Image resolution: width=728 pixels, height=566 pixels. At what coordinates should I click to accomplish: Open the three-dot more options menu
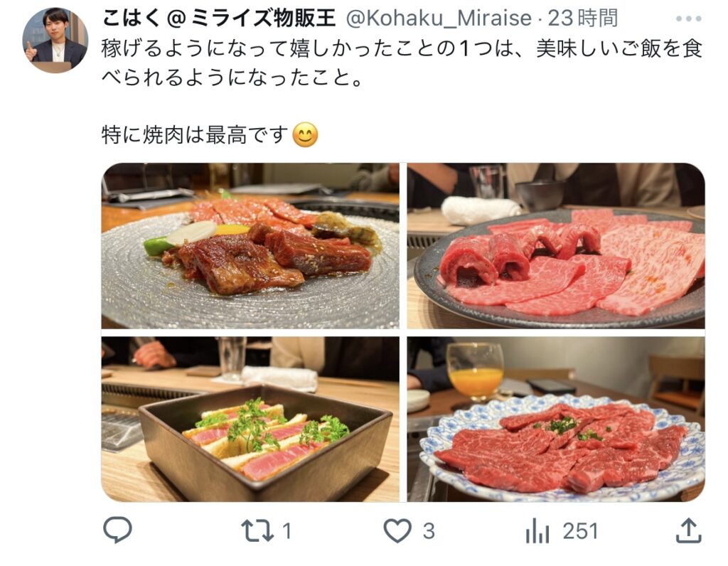pos(688,19)
